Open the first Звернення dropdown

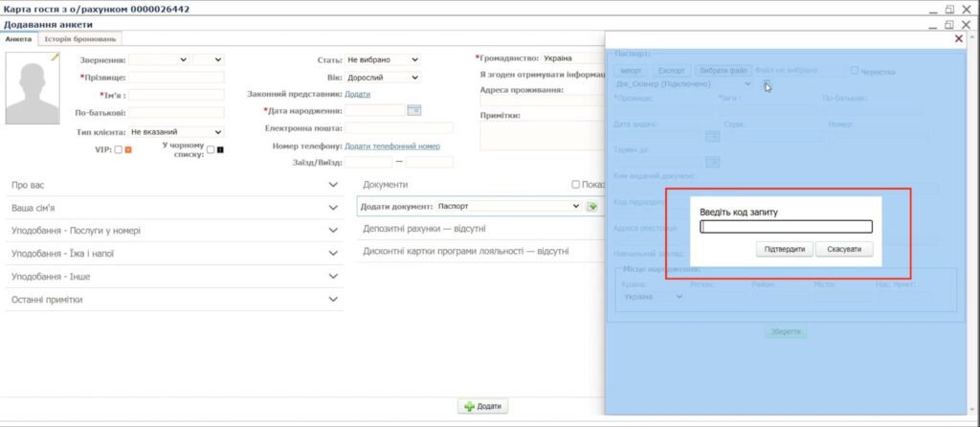159,60
